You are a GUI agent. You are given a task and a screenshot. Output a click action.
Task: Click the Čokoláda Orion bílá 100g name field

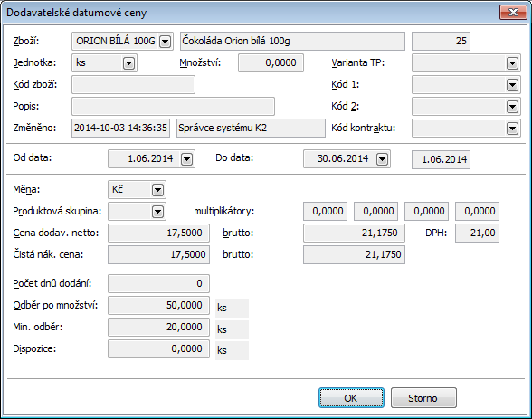pyautogui.click(x=292, y=41)
